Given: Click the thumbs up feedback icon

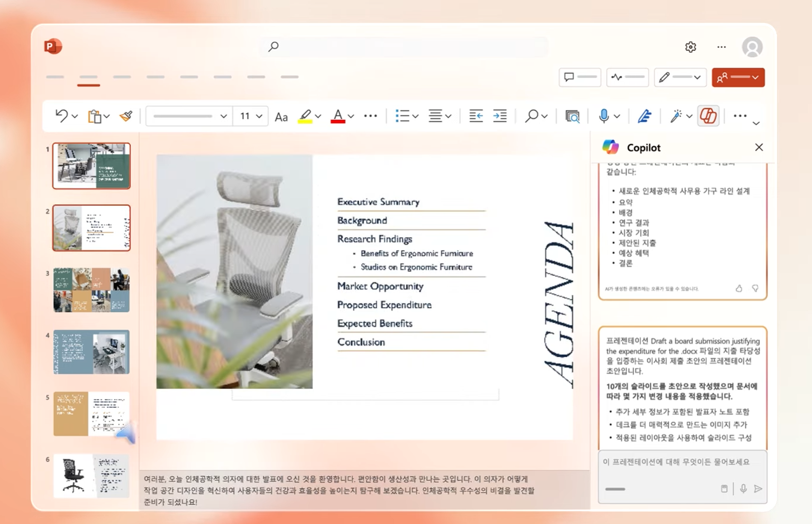Looking at the screenshot, I should tap(739, 288).
